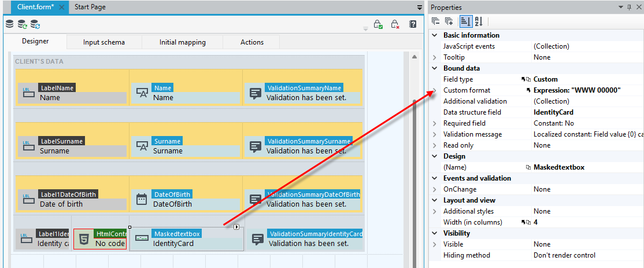644x268 pixels.
Task: Click the Width (in columns) value 4
Action: pos(535,222)
